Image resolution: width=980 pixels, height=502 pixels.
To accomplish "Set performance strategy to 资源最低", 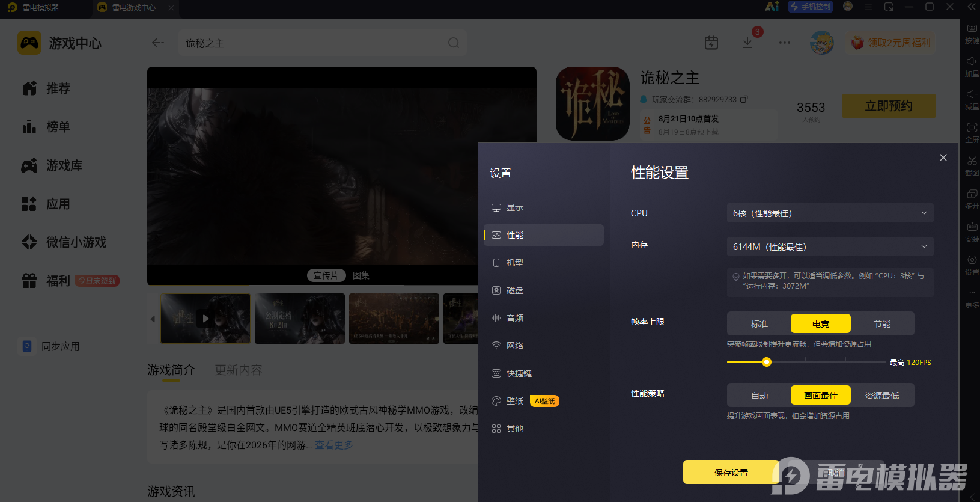I will (x=882, y=396).
